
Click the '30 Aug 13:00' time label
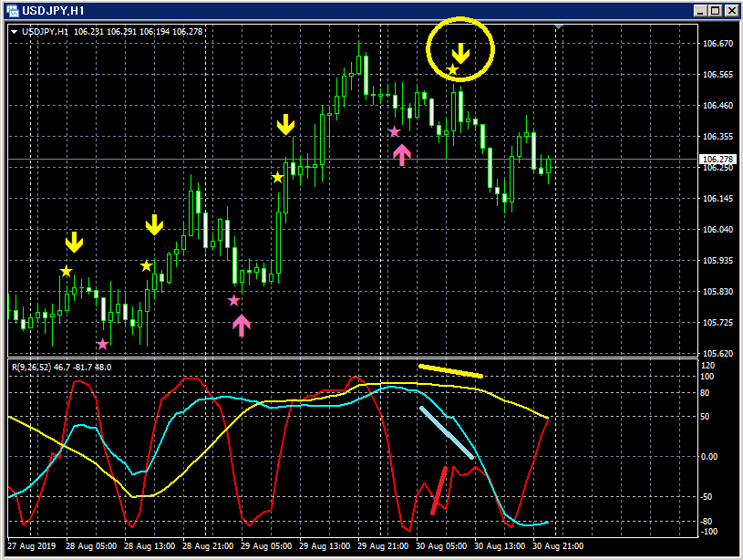coord(500,546)
